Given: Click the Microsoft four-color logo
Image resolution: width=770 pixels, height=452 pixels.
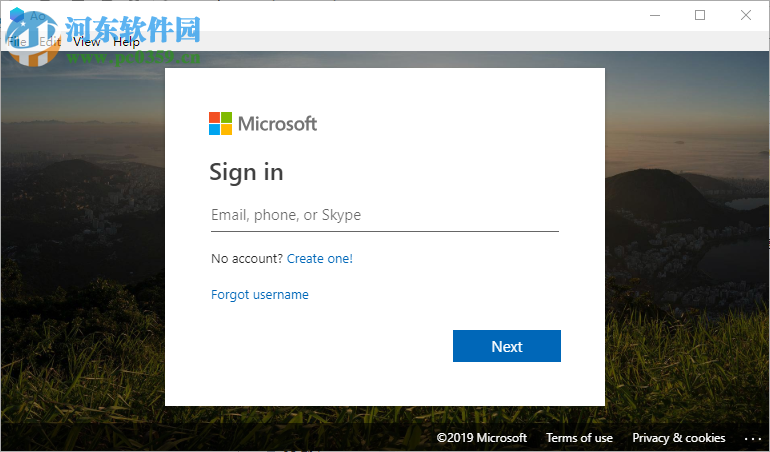Looking at the screenshot, I should click(x=220, y=123).
